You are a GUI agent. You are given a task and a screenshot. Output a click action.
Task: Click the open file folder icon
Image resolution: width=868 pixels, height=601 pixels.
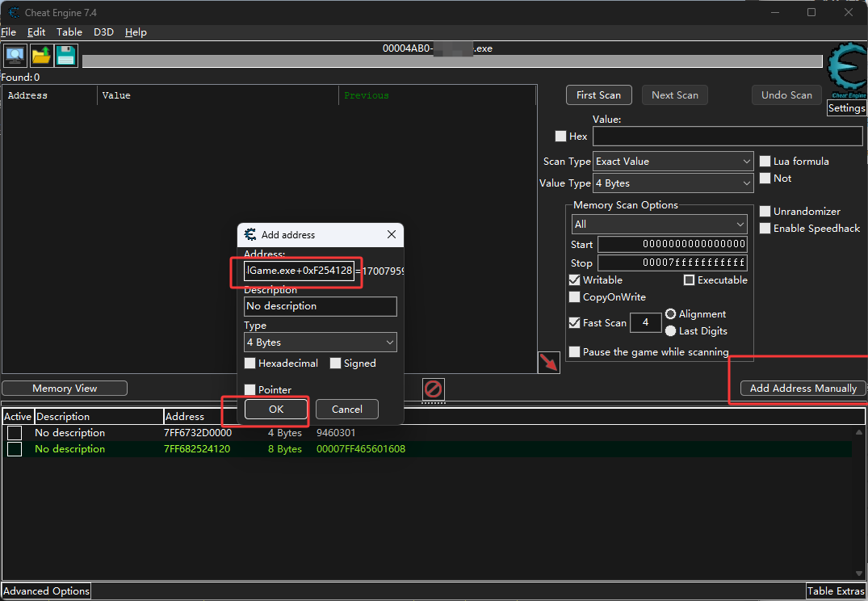[x=41, y=56]
